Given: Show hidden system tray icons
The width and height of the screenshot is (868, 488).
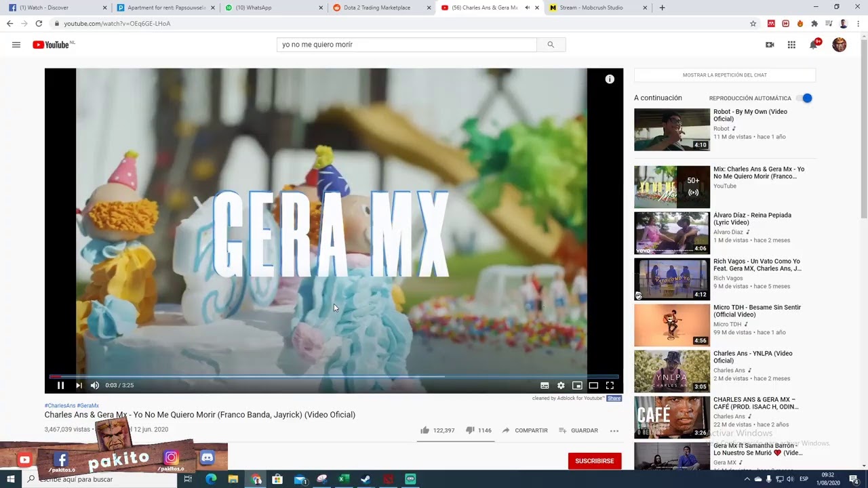Looking at the screenshot, I should click(x=747, y=479).
